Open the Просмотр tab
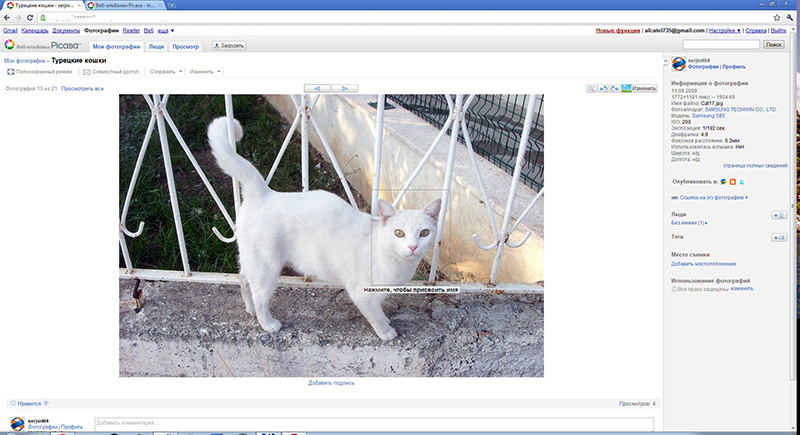The width and height of the screenshot is (800, 435). [185, 46]
